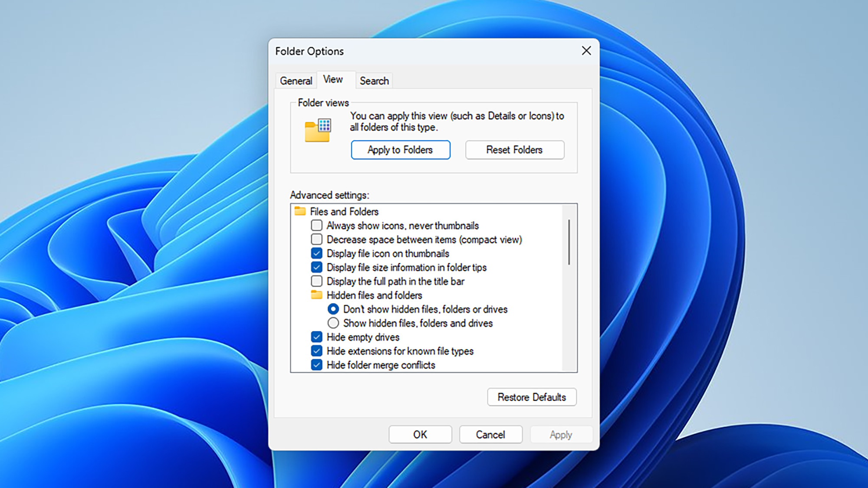
Task: Toggle Decrease space between items compact view
Action: pyautogui.click(x=316, y=239)
